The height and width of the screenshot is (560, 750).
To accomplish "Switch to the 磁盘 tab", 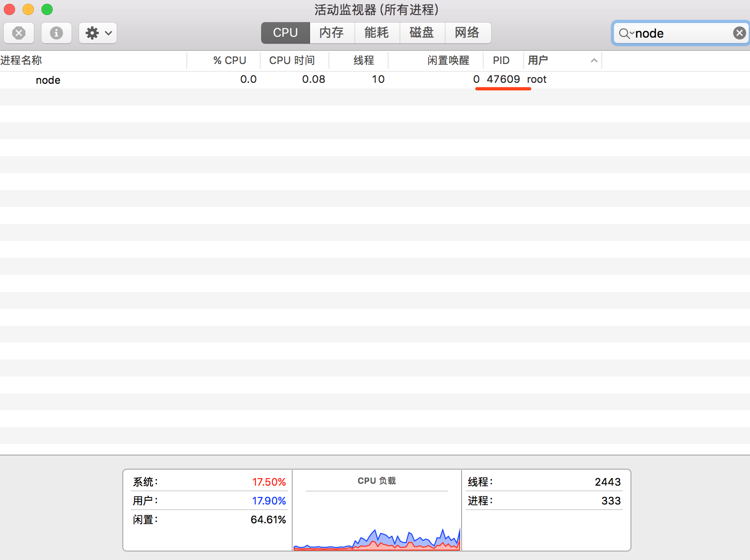I will (422, 33).
